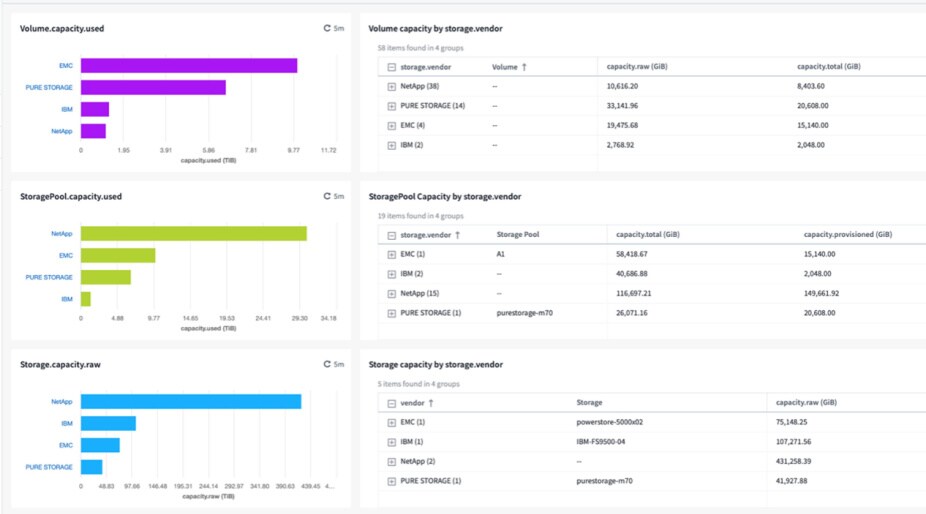Click sort arrow beside vendor in Storage table

tap(430, 403)
